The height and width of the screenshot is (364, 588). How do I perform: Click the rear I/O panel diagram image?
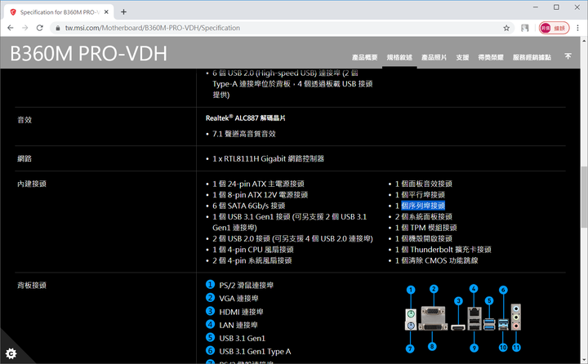point(463,318)
